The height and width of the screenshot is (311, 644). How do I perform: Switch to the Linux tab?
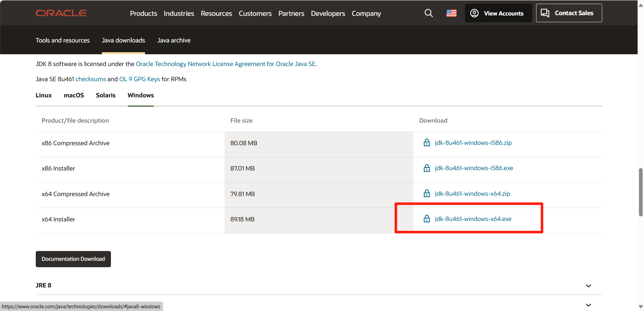pyautogui.click(x=44, y=95)
